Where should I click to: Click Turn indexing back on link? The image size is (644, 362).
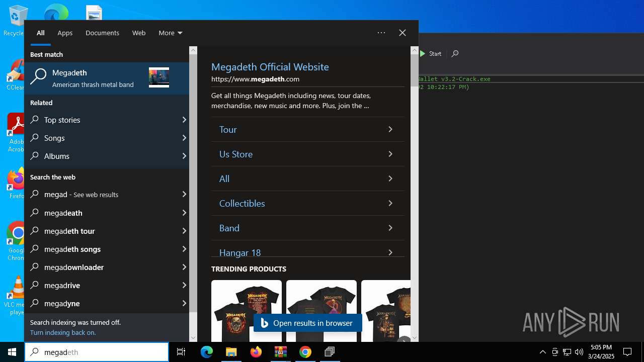tap(63, 332)
